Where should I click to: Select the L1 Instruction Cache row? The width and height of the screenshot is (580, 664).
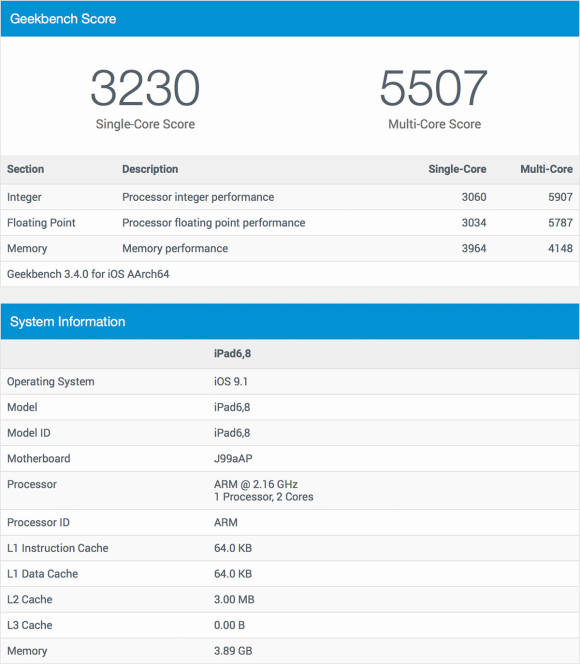(x=290, y=548)
